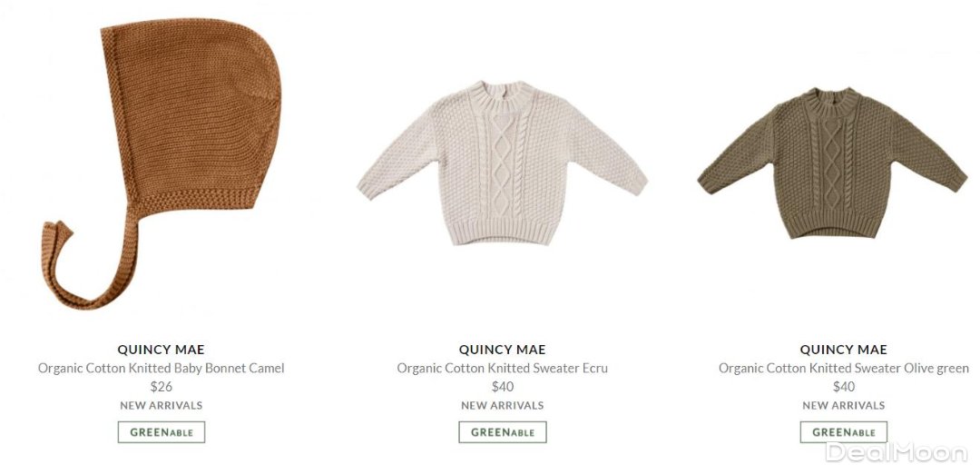This screenshot has height=474, width=980.
Task: Open the olive green sweater image
Action: click(x=832, y=163)
